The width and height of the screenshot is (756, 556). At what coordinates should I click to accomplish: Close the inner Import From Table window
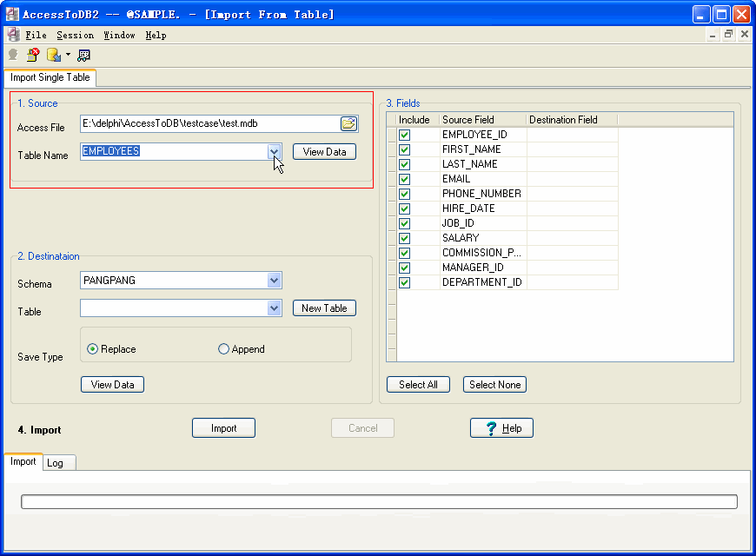click(x=745, y=34)
